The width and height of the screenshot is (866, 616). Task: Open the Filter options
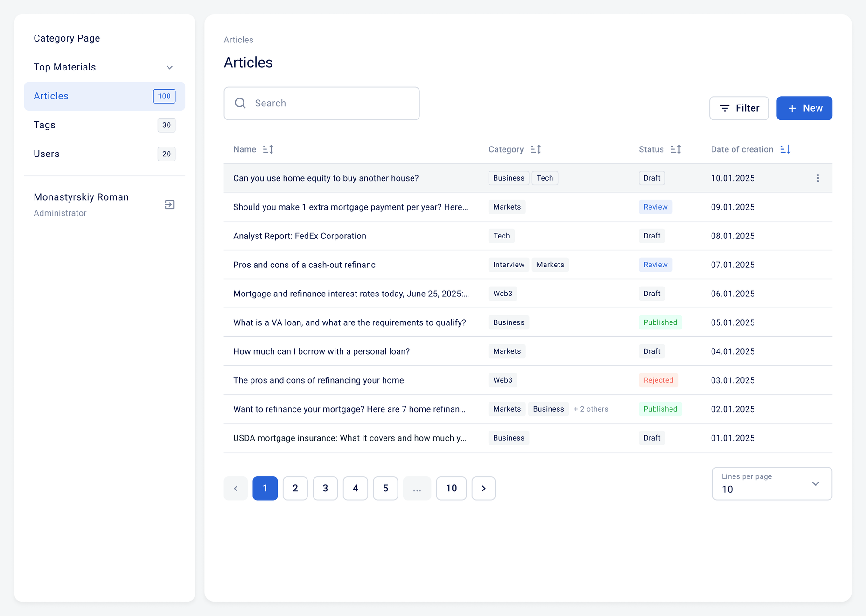pyautogui.click(x=739, y=108)
